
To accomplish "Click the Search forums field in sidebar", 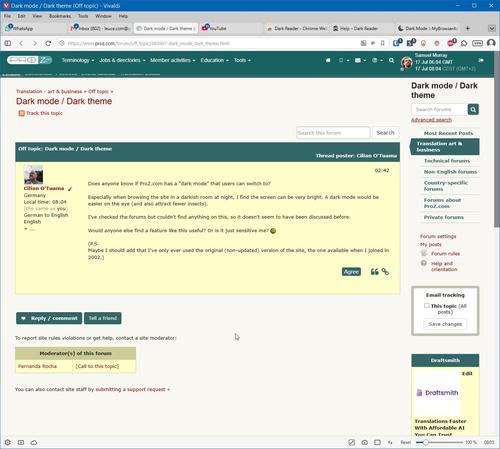I will 439,109.
